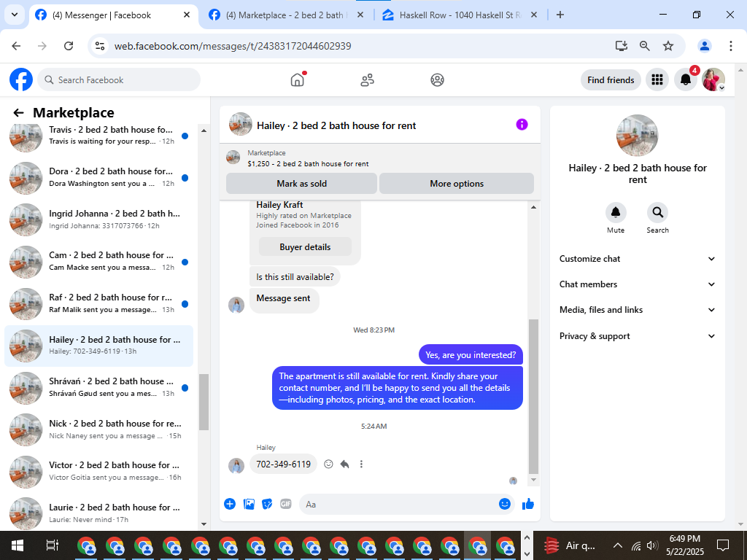React to the 702-349-6119 message

[x=328, y=464]
